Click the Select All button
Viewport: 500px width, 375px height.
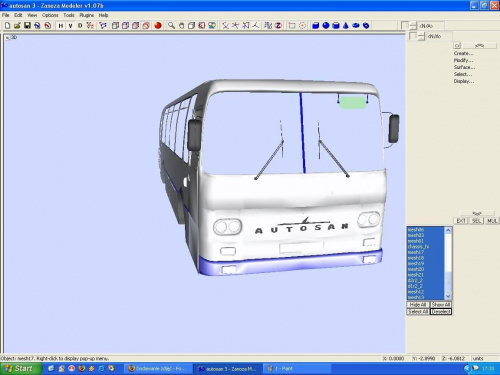pos(418,312)
